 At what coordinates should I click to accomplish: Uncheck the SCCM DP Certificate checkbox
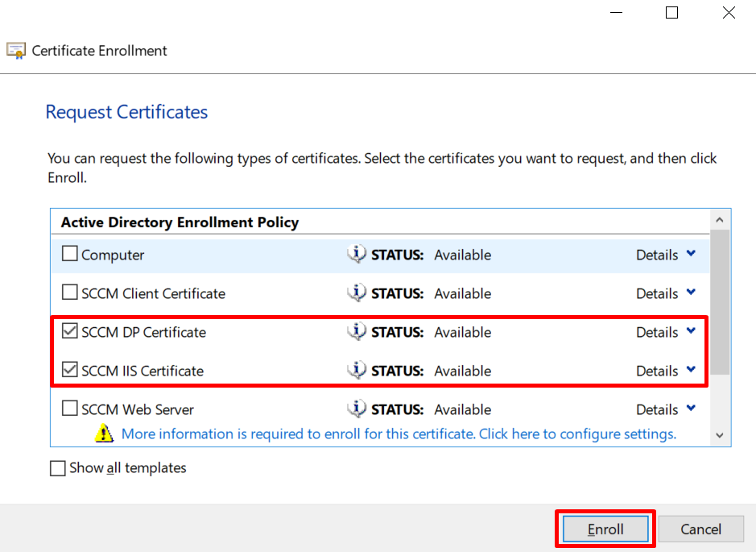click(70, 330)
